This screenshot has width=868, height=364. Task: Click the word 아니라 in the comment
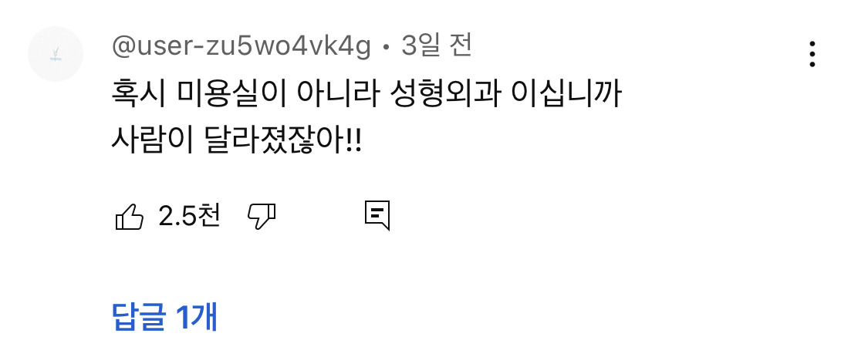coord(338,95)
